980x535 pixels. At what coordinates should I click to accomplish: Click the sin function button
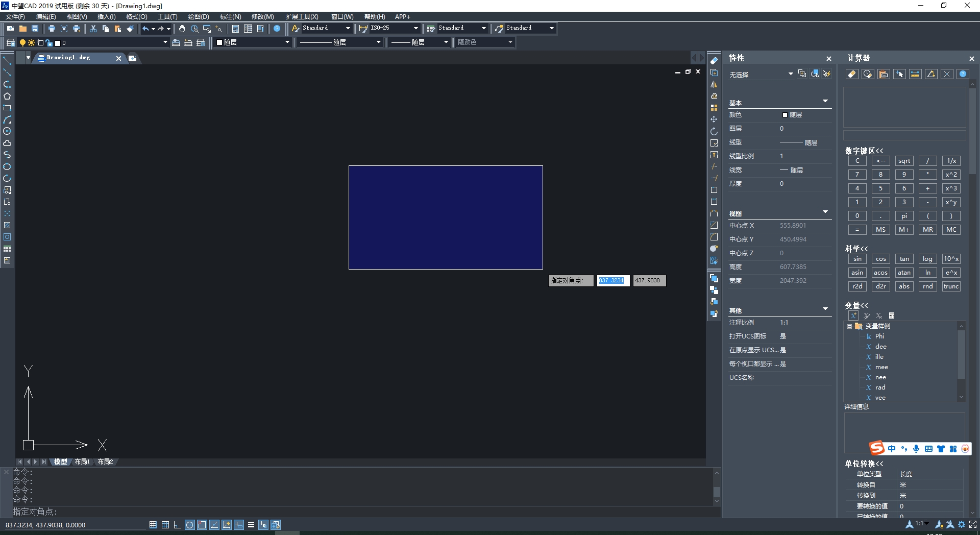coord(857,259)
